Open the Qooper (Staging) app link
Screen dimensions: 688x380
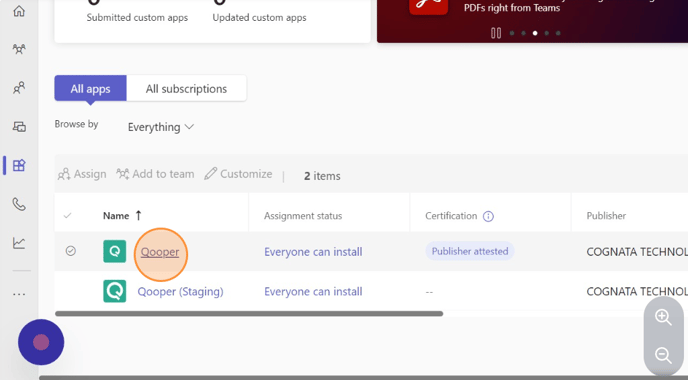tap(180, 292)
